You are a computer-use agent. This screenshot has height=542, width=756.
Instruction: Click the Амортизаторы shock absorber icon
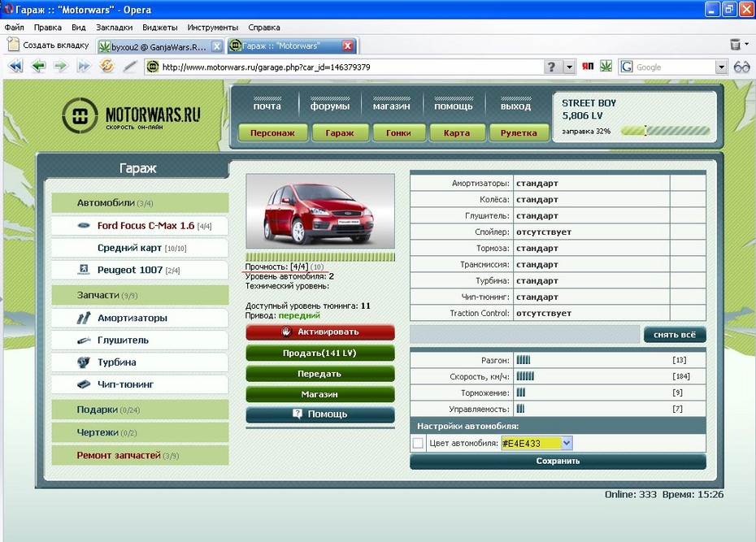(x=84, y=318)
